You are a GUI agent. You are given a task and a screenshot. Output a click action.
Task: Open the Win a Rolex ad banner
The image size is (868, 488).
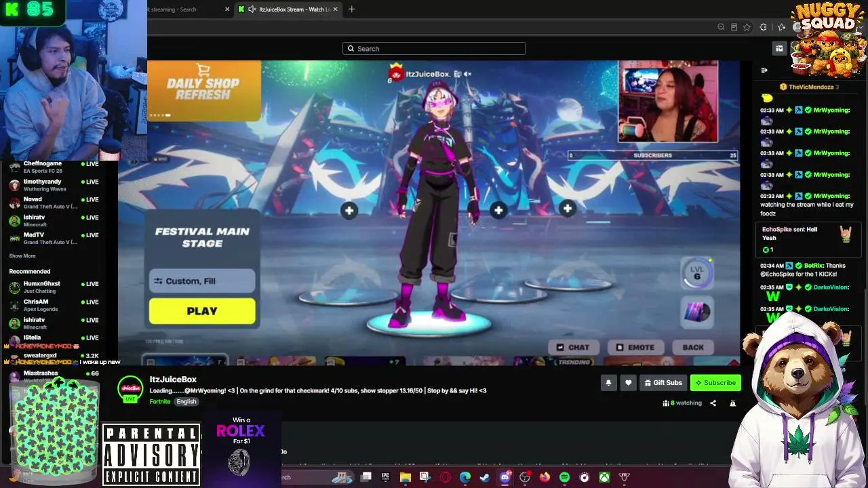pyautogui.click(x=241, y=447)
